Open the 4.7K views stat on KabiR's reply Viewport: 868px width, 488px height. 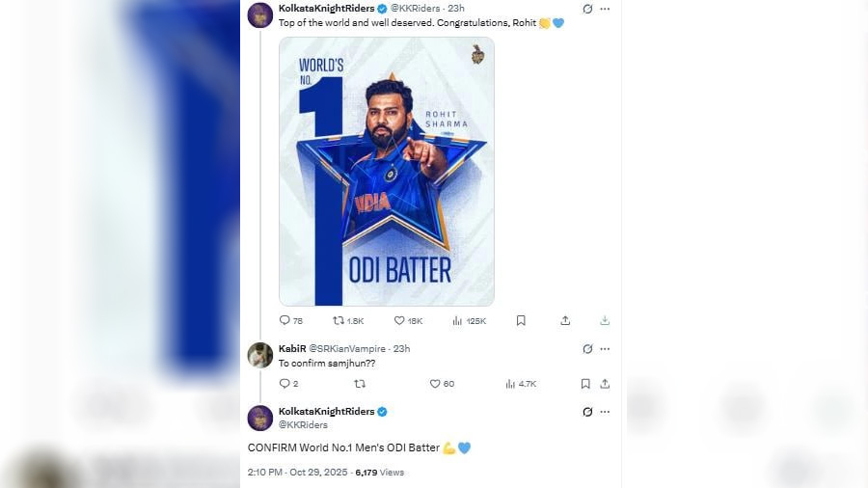[511, 384]
